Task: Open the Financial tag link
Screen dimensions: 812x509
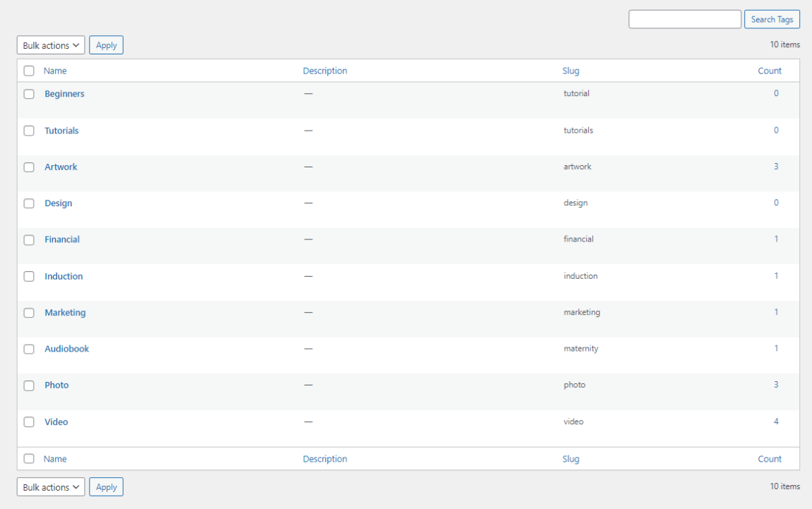Action: [x=62, y=239]
